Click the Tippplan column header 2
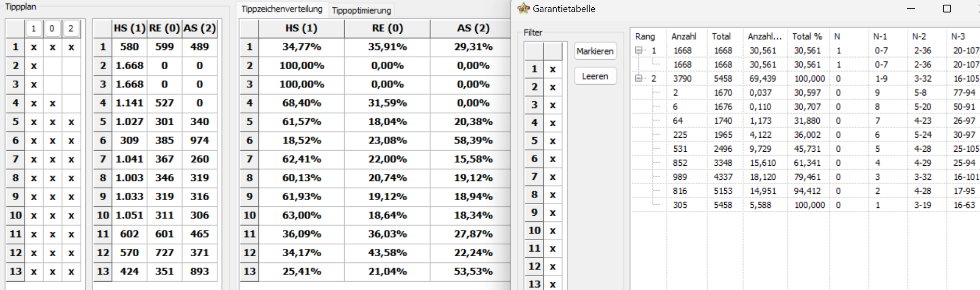Viewport: 980px width, 290px height. [x=71, y=28]
